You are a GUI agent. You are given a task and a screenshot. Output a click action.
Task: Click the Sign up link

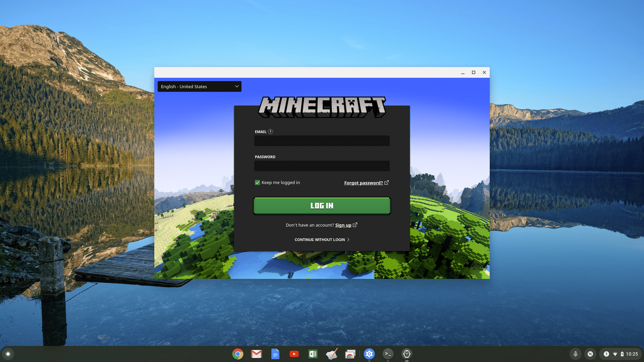[343, 225]
